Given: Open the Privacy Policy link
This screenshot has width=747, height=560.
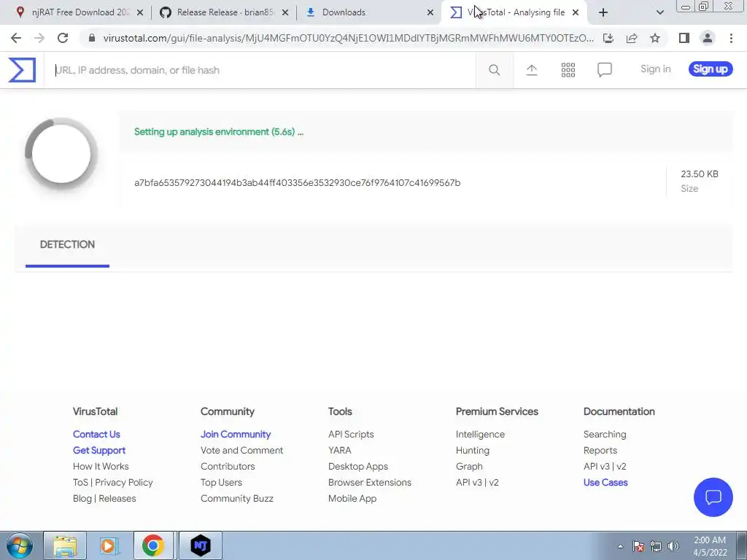Looking at the screenshot, I should pos(124,483).
